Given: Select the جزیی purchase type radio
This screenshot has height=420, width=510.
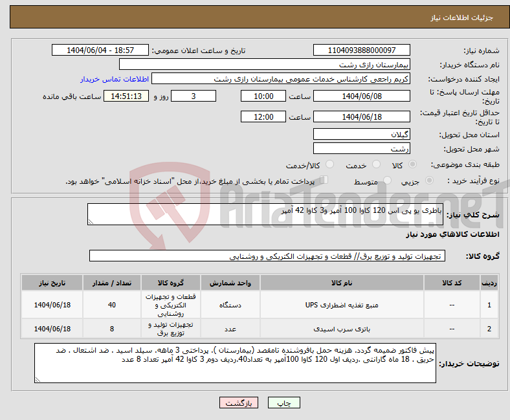Looking at the screenshot, I should pos(429,181).
